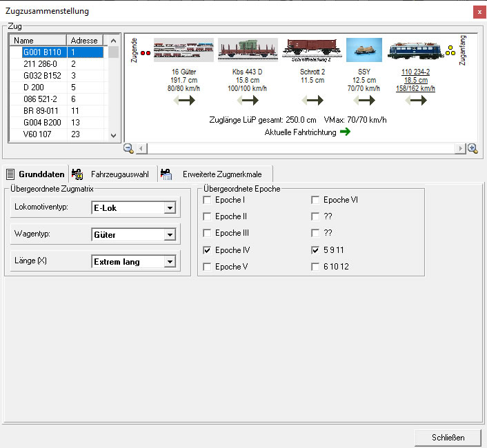Click direction arrows under Schrott 2 wagon
Screen dimensions: 487x448
(x=312, y=101)
